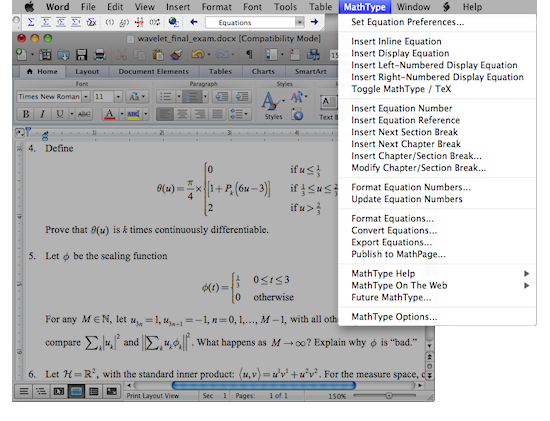Open font color dropdown arrow

click(122, 114)
